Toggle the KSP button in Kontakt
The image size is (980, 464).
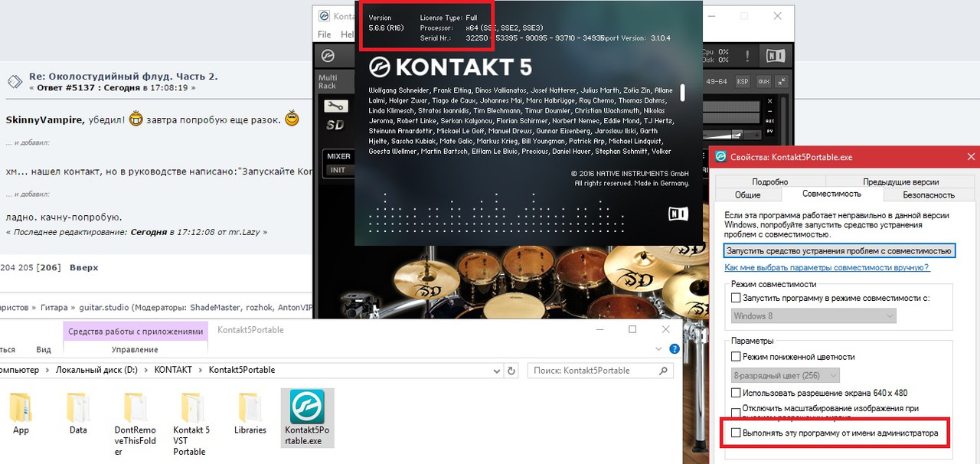pyautogui.click(x=743, y=81)
